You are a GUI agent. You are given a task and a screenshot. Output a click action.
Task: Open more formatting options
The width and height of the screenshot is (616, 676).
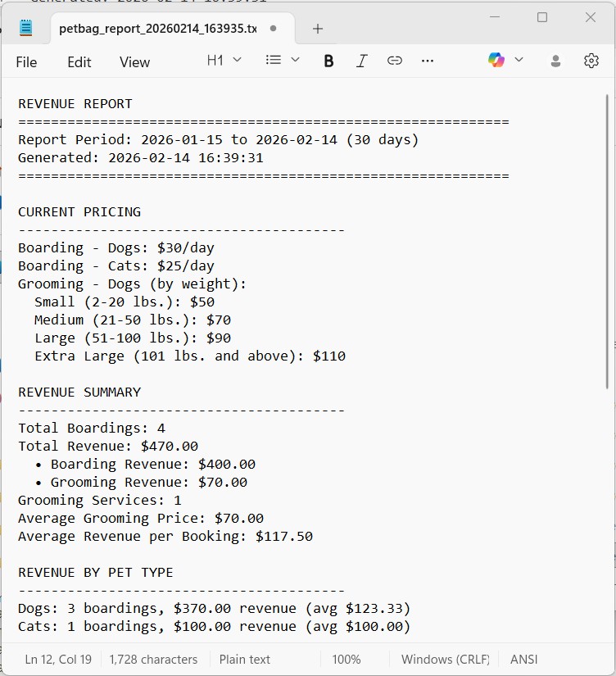(427, 61)
